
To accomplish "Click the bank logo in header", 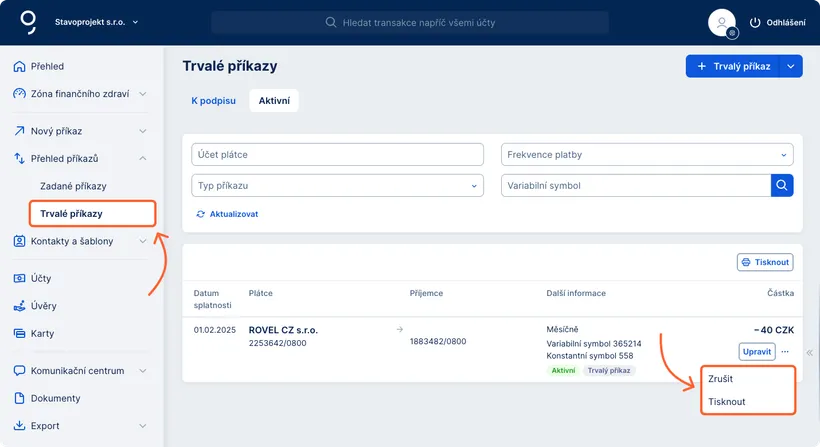I will pos(28,22).
